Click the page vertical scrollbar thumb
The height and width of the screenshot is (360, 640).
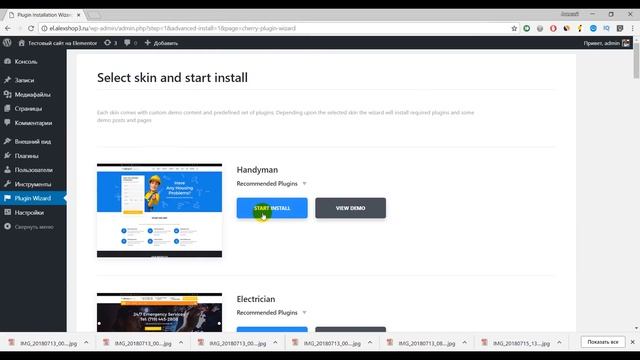[636, 60]
